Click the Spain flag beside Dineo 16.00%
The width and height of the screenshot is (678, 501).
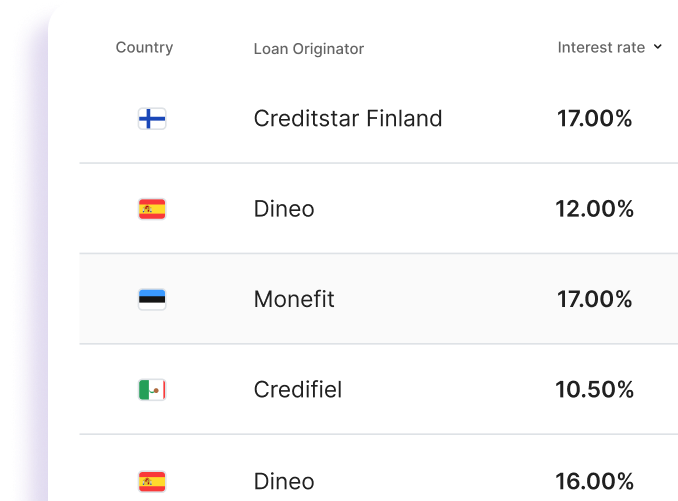pyautogui.click(x=152, y=481)
